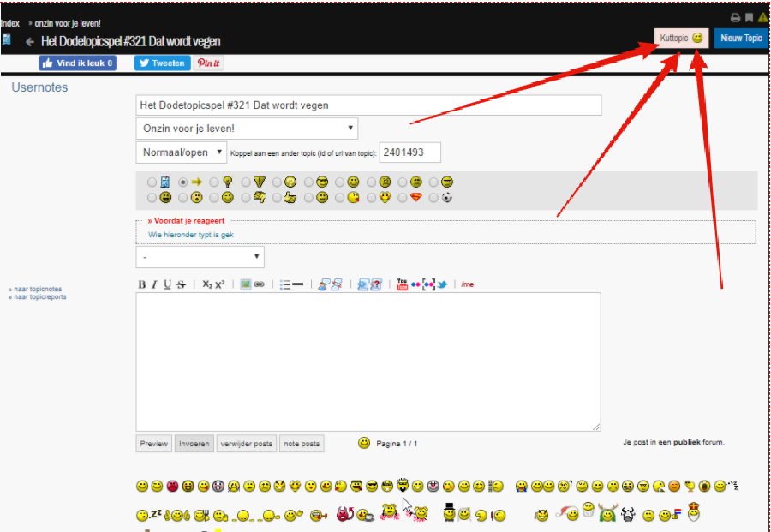Toggle bold formatting in the editor toolbar
Screen dimensions: 771x532
[141, 284]
